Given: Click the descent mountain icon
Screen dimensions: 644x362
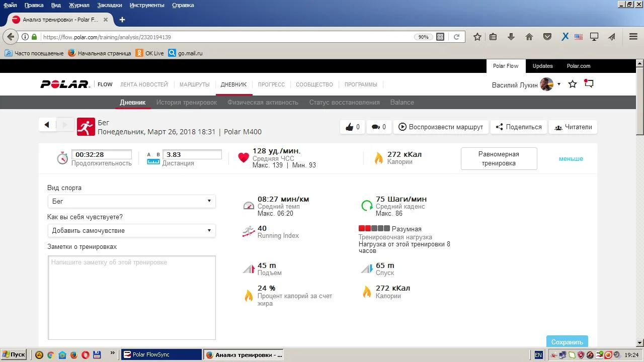Looking at the screenshot, I should pyautogui.click(x=366, y=269).
